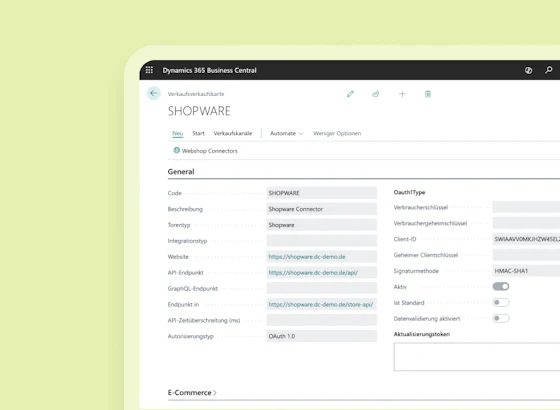Click the Beschreibung field Shopware Connector
The width and height of the screenshot is (560, 410).
pyautogui.click(x=321, y=209)
